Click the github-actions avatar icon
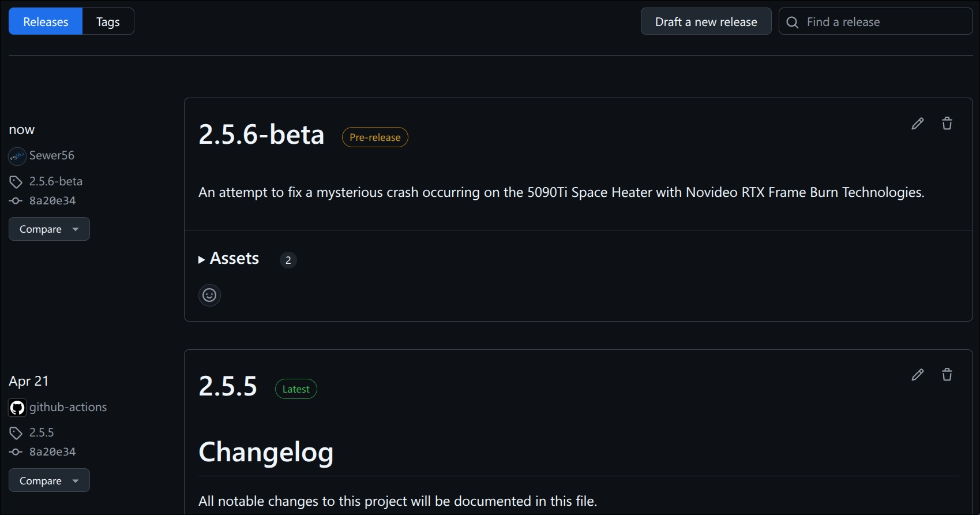The image size is (980, 515). [x=17, y=408]
